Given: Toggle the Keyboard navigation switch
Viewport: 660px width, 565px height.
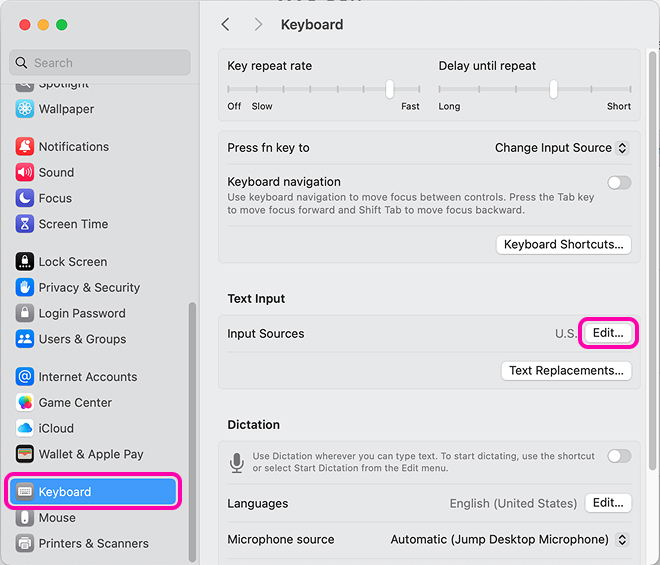Looking at the screenshot, I should [619, 183].
